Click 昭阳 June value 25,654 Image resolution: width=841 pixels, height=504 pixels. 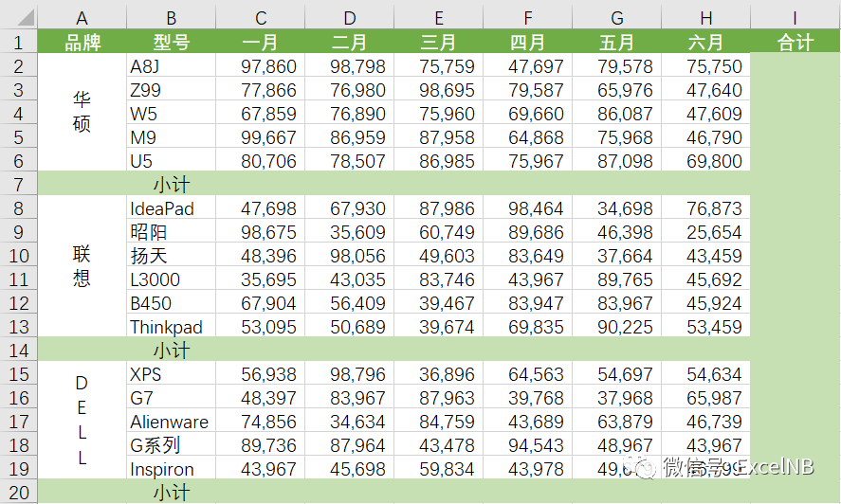705,231
